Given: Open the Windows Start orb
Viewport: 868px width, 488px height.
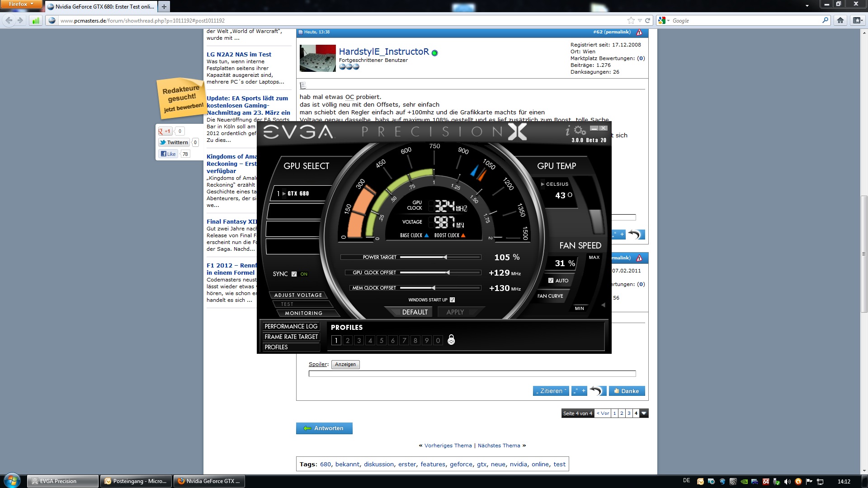Looking at the screenshot, I should click(x=12, y=481).
